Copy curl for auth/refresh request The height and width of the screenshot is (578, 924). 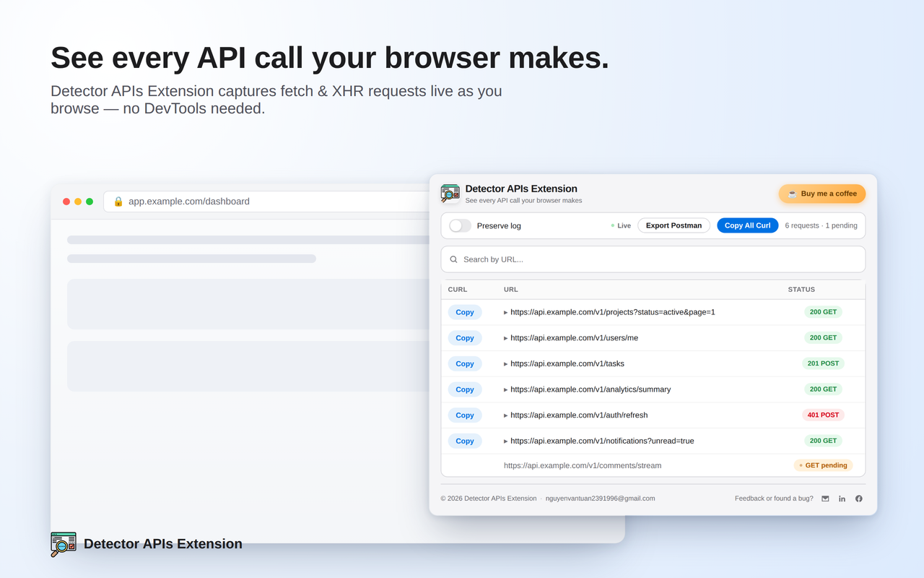pos(465,415)
